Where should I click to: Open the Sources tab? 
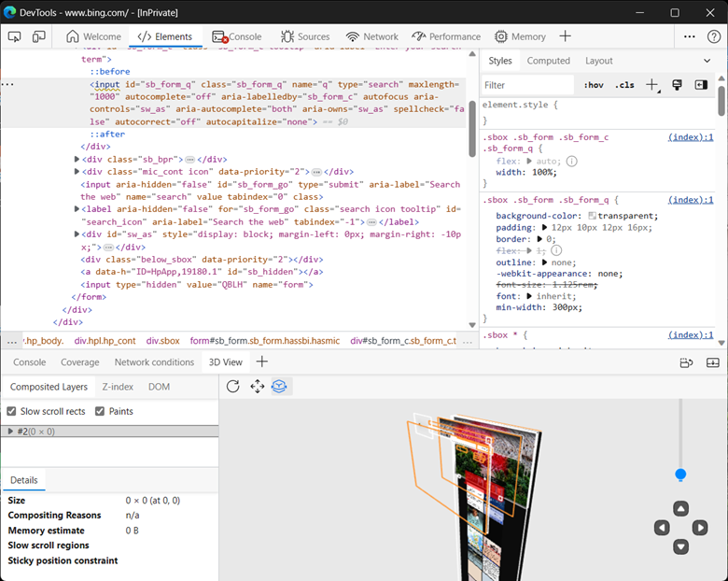305,36
